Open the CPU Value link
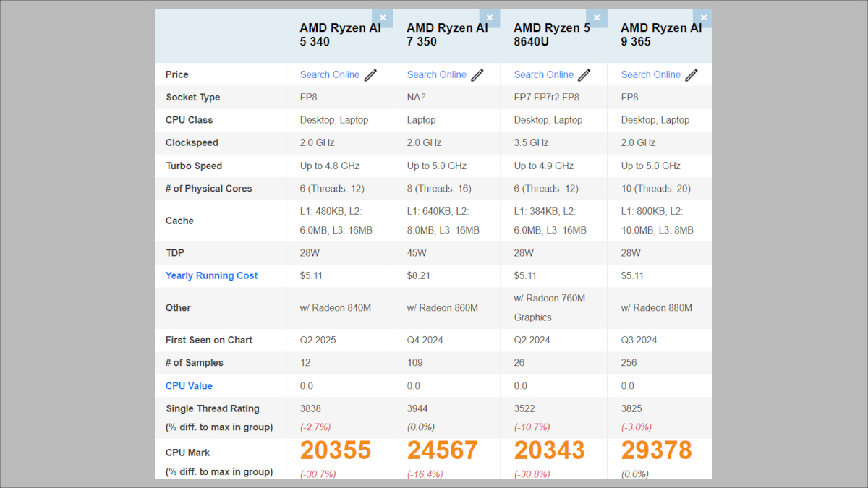Screen dimensions: 868x488 click(189, 385)
